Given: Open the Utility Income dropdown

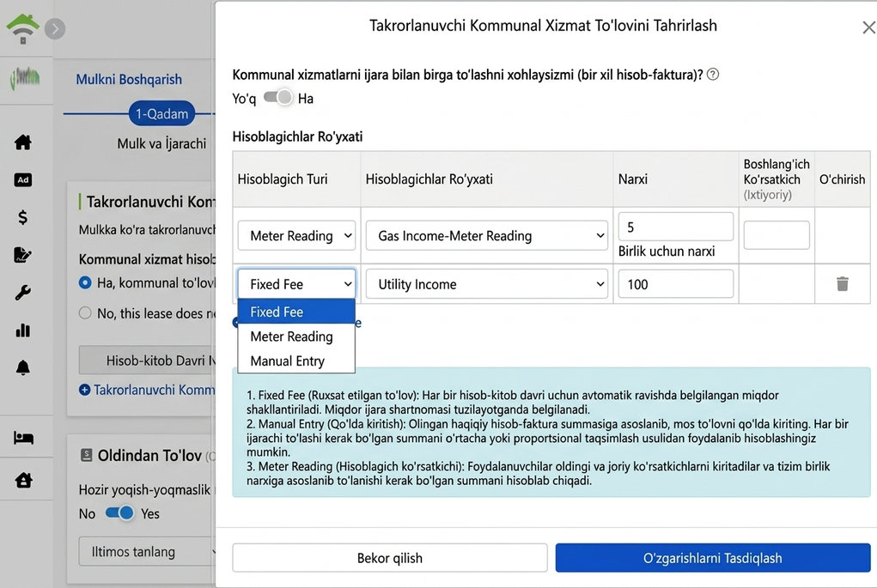Looking at the screenshot, I should coord(486,284).
